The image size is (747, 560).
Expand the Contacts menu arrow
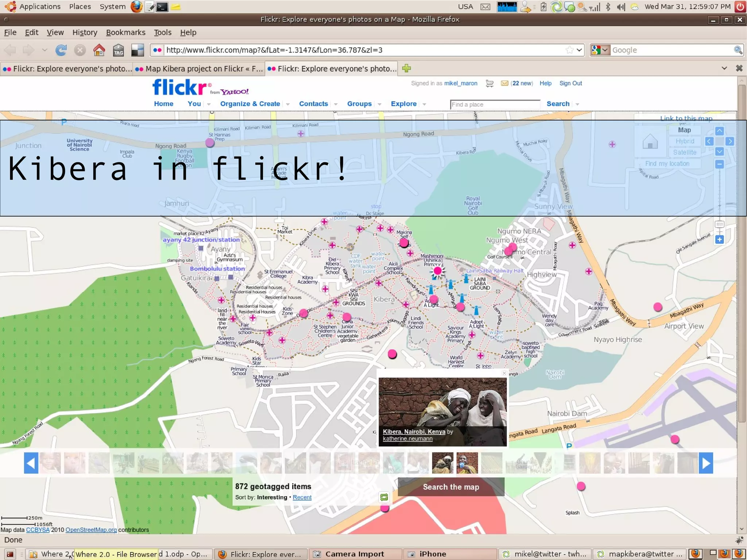[336, 104]
